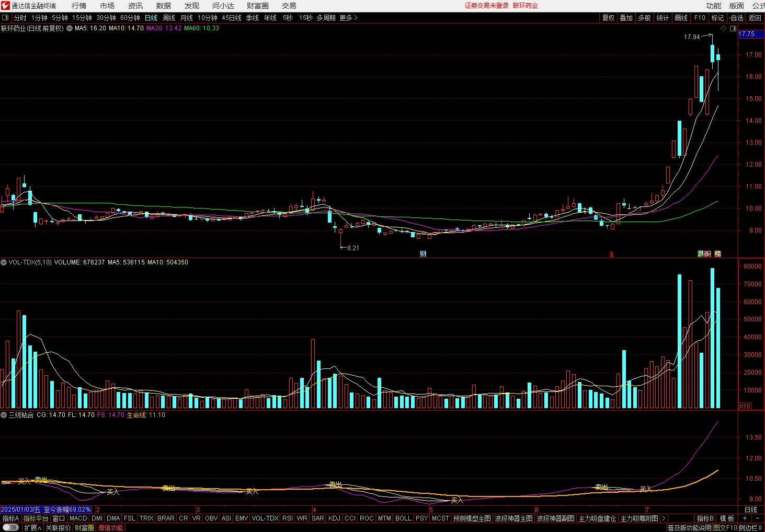Open the main chart indicator dropdown arrow
765x532 pixels.
coord(70,28)
